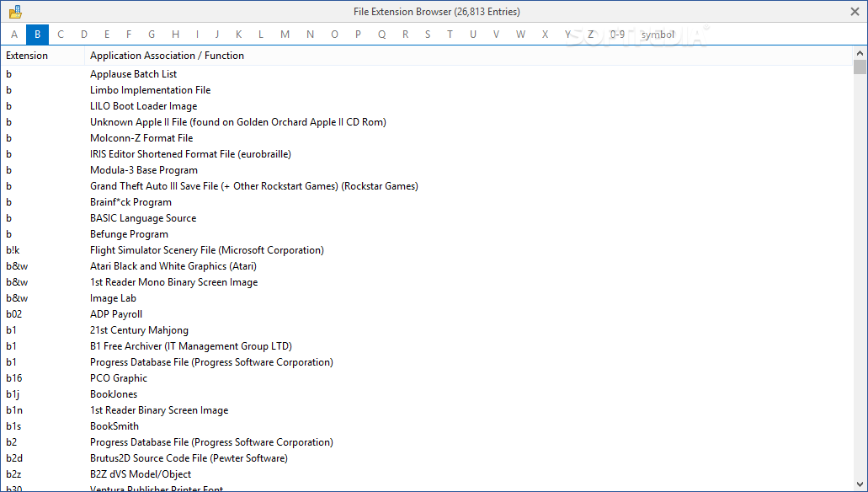The width and height of the screenshot is (868, 492).
Task: Select the K letter tab
Action: pyautogui.click(x=238, y=35)
